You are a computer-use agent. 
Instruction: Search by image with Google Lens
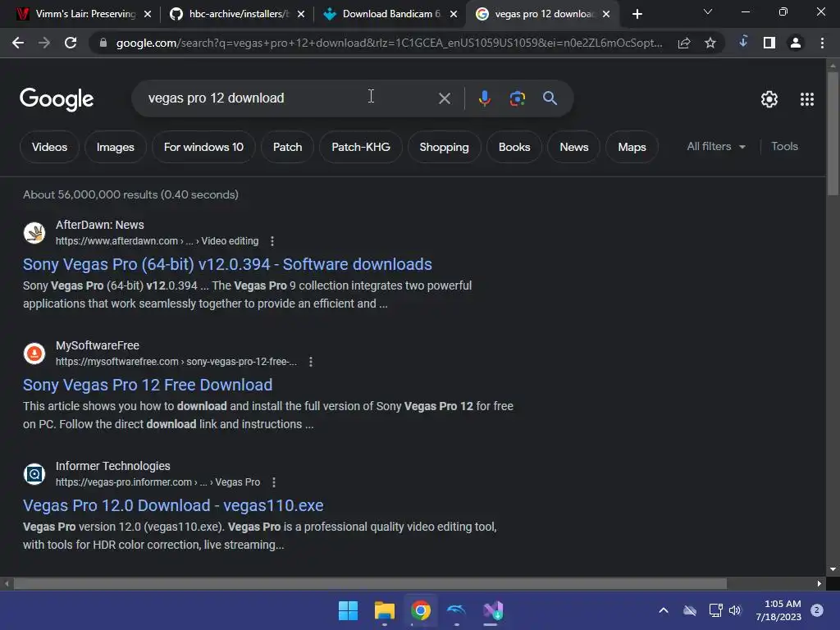click(517, 98)
